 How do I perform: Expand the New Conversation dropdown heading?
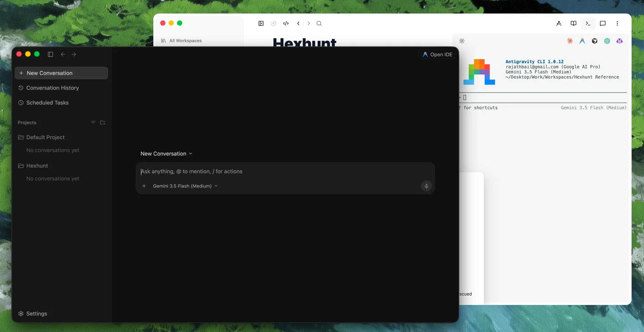(166, 154)
